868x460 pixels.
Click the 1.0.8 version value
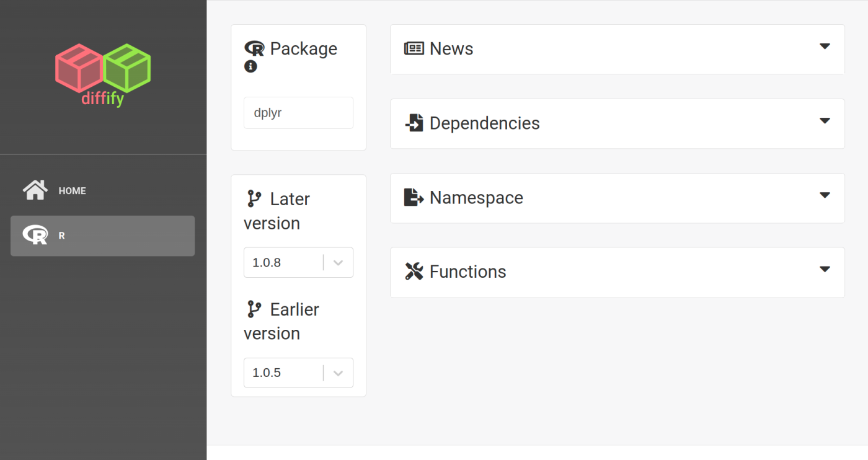tap(267, 263)
